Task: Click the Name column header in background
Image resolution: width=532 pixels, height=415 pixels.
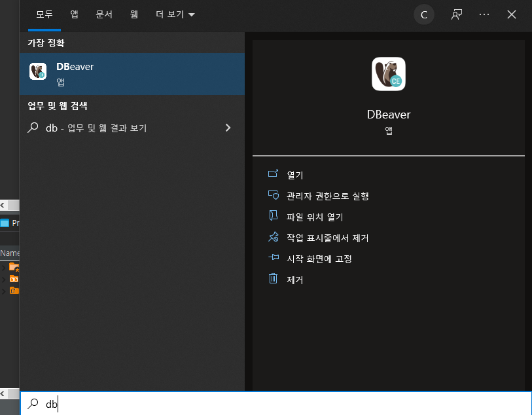Action: tap(10, 253)
